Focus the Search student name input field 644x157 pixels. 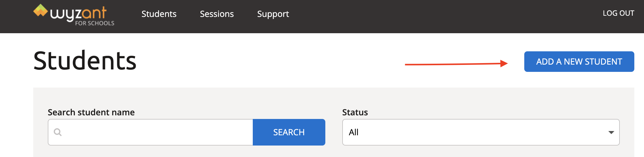[x=150, y=132]
